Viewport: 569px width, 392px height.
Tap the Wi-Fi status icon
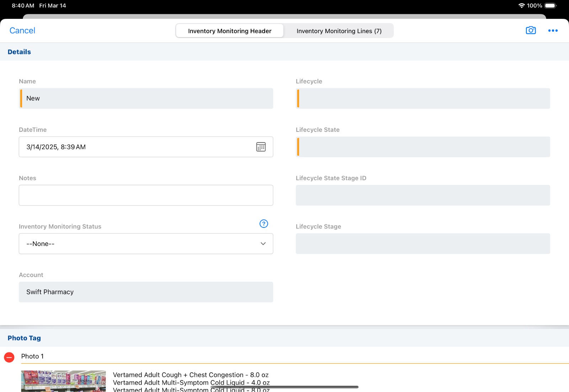[x=521, y=6]
